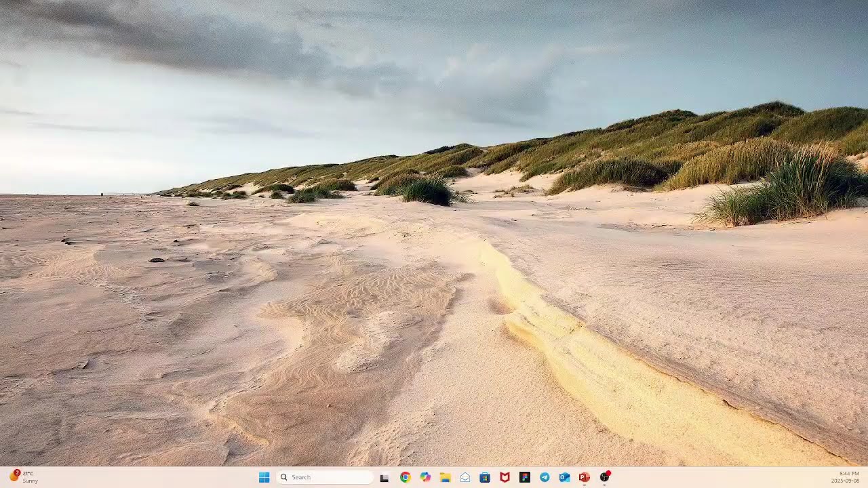
Task: Open File Explorer from the taskbar
Action: pos(445,477)
